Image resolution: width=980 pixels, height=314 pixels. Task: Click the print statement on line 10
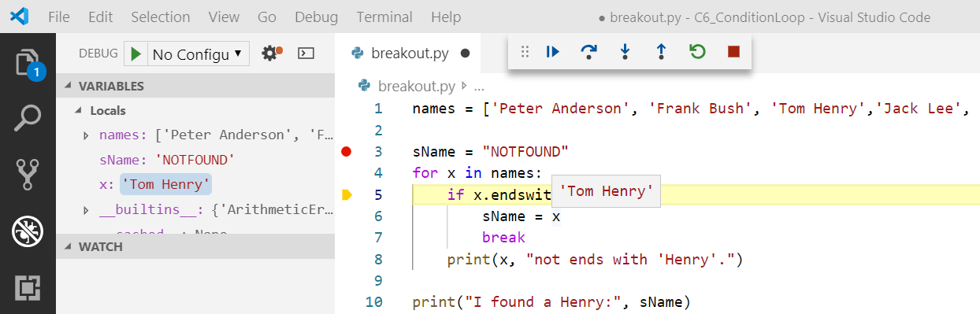(x=551, y=301)
